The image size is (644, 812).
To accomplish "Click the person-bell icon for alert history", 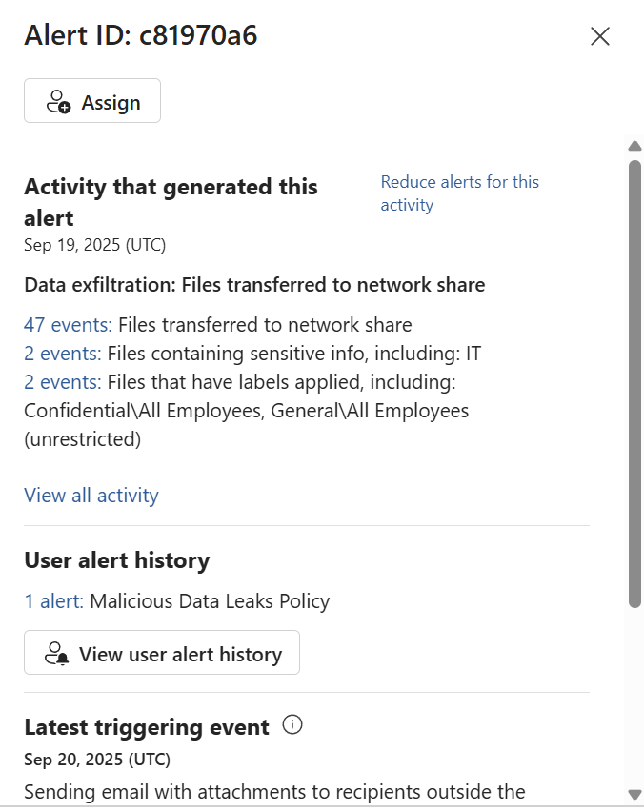I will tap(57, 654).
